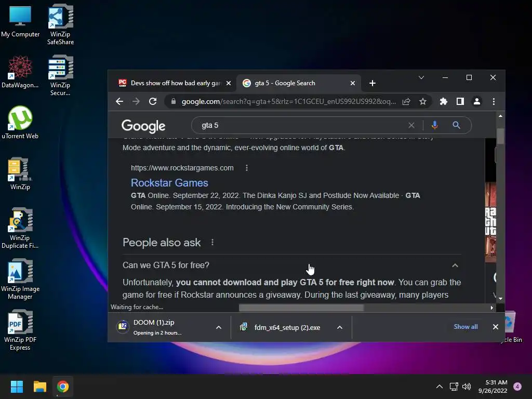The height and width of the screenshot is (399, 532).
Task: Select WinZip Duplicate File Finder icon
Action: pyautogui.click(x=20, y=228)
